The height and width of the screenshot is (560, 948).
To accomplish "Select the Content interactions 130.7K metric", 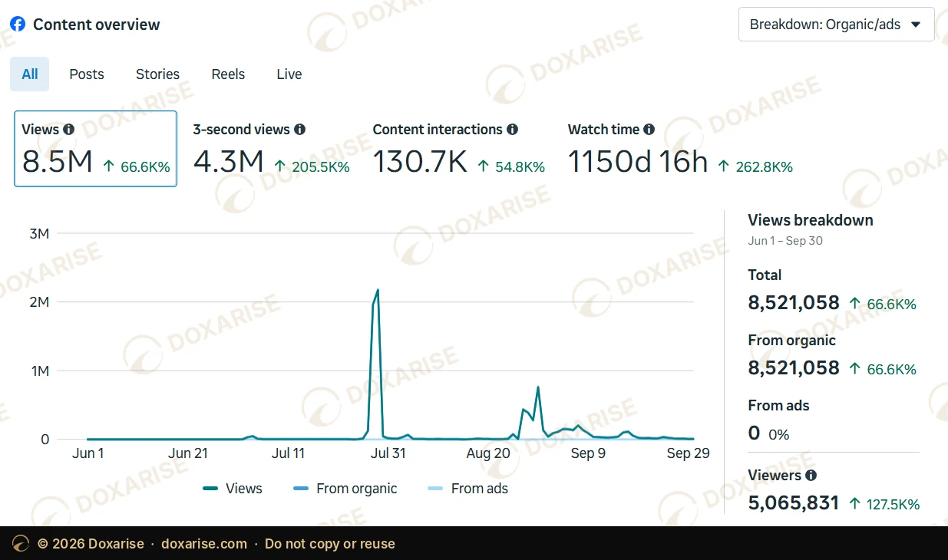I will point(459,149).
